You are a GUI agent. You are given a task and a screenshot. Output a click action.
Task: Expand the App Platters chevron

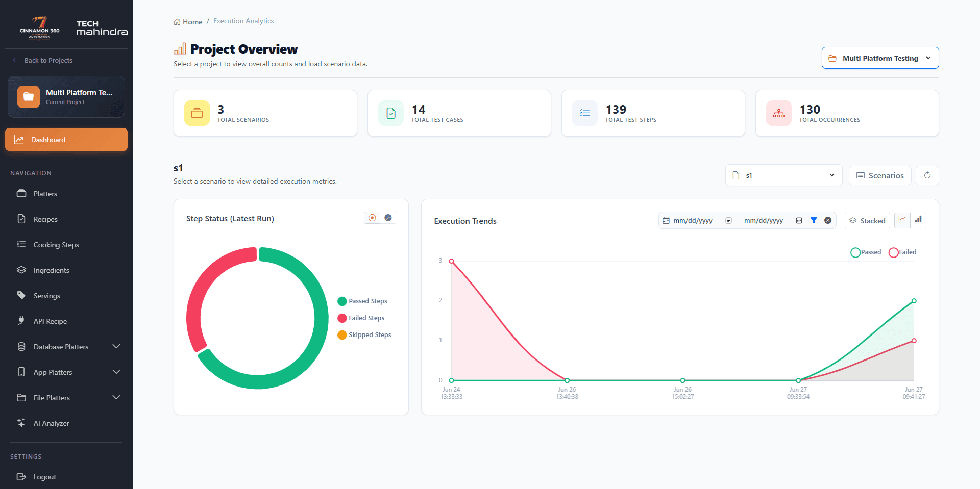tap(116, 372)
